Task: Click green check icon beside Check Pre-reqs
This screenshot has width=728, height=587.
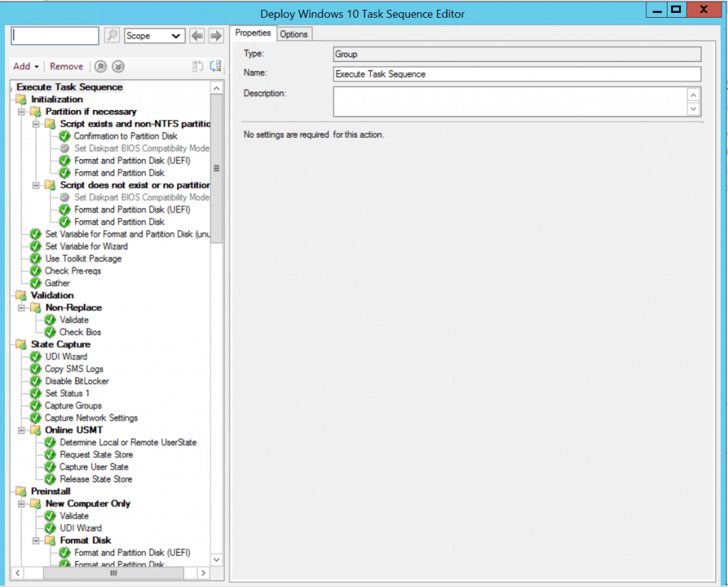Action: click(36, 271)
